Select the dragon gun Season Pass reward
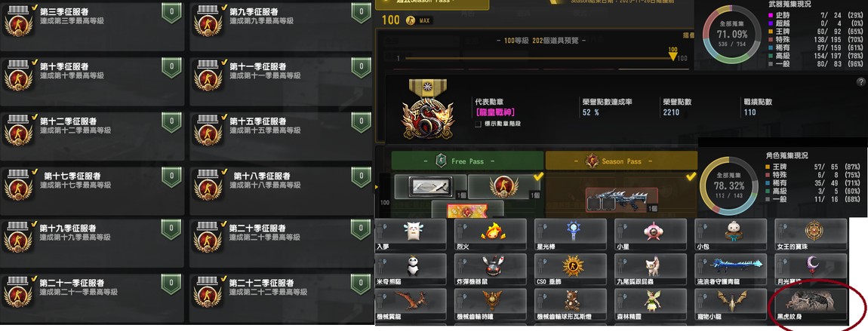868x331 pixels. (x=622, y=200)
